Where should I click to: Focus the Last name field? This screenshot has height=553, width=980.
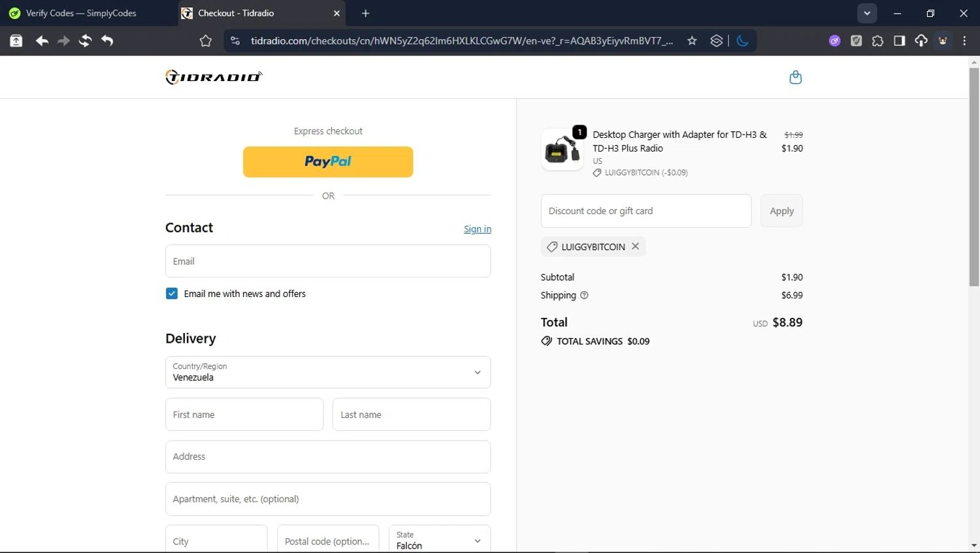tap(412, 415)
